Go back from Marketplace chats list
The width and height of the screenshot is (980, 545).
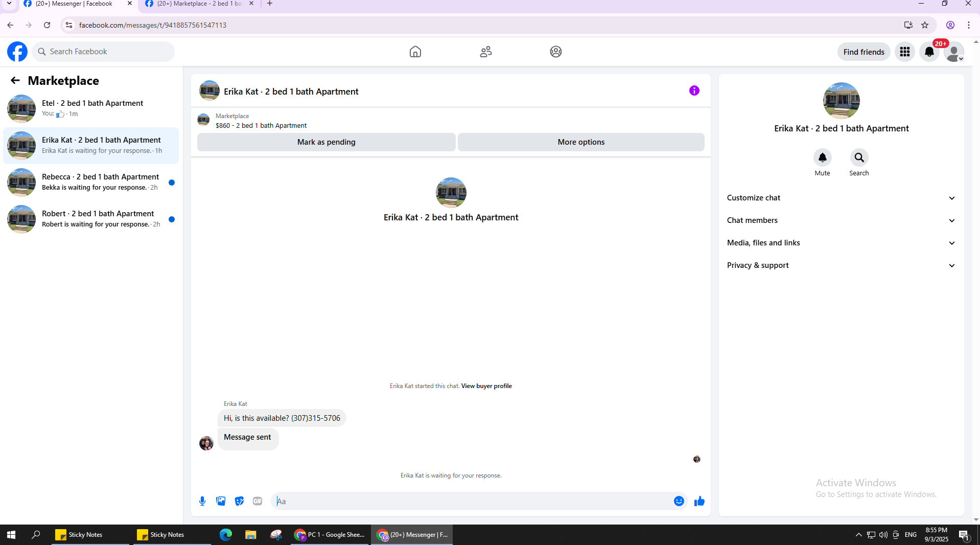click(15, 80)
